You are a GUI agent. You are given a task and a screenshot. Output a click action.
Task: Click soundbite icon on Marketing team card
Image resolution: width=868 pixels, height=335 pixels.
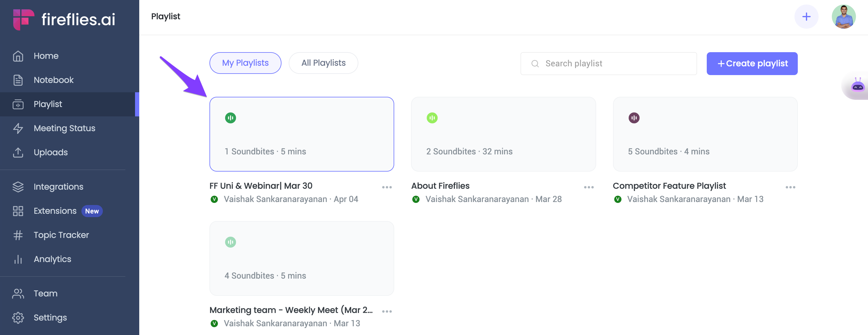[x=231, y=242]
